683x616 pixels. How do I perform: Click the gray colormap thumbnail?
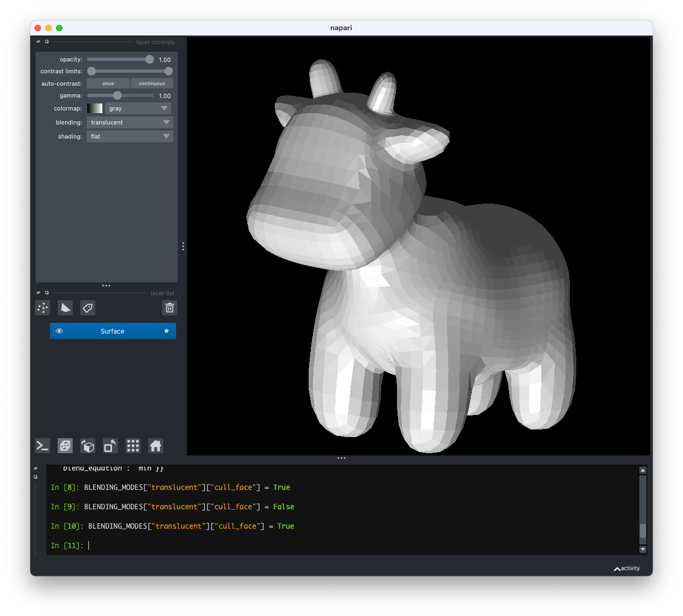click(95, 108)
